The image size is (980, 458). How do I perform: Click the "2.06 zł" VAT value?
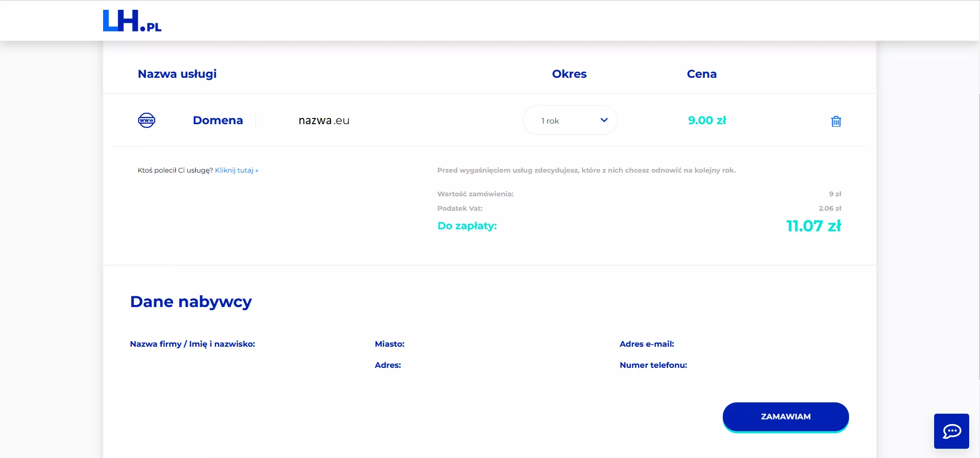tap(830, 208)
